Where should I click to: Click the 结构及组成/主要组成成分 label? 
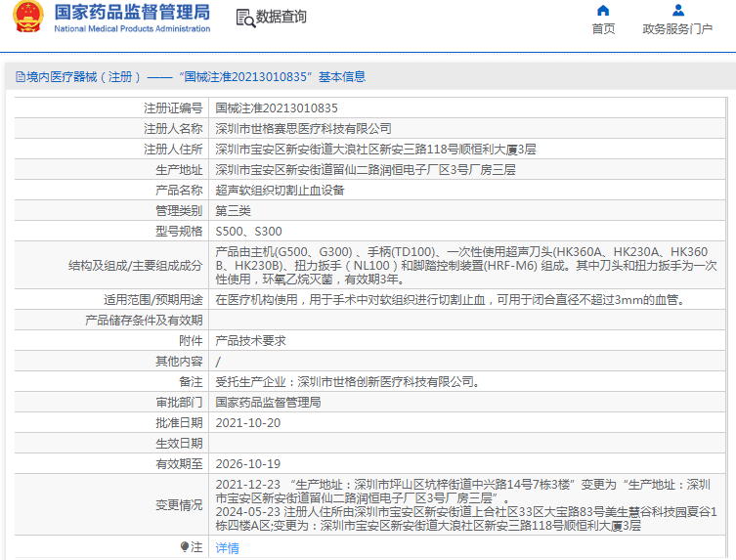coord(136,266)
